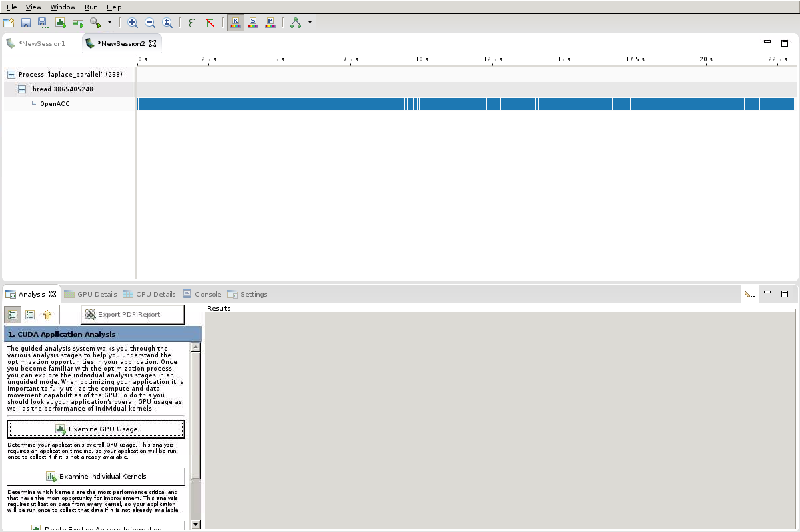Click the blue OpenACC timeline bar
The width and height of the screenshot is (800, 532).
tap(267, 104)
